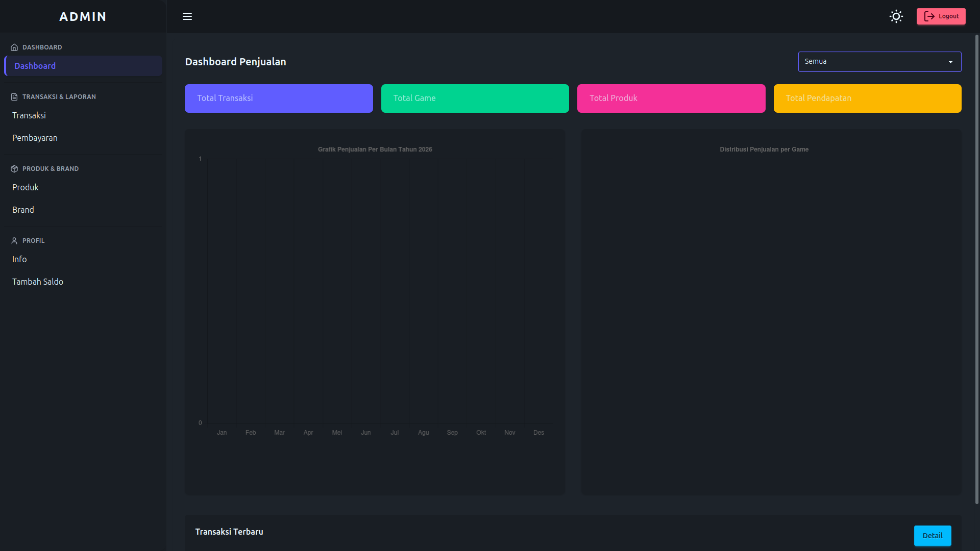The image size is (980, 551).
Task: Open the Transaksi page
Action: point(29,115)
